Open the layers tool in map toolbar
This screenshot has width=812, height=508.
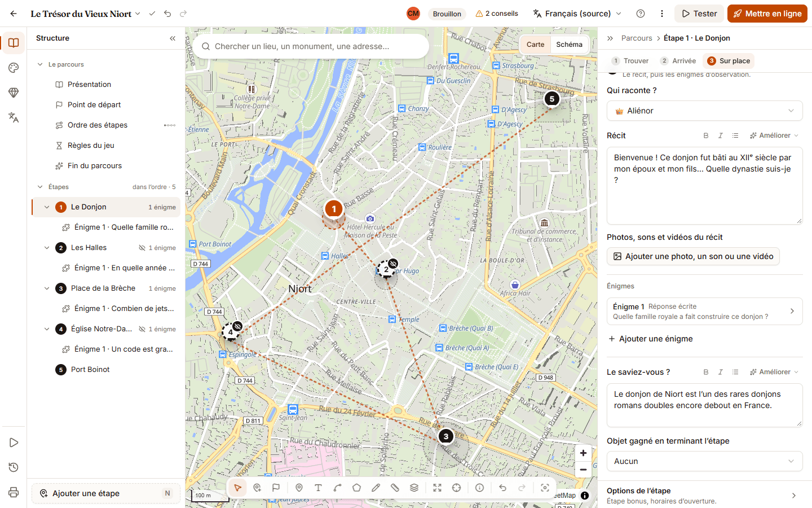click(414, 488)
